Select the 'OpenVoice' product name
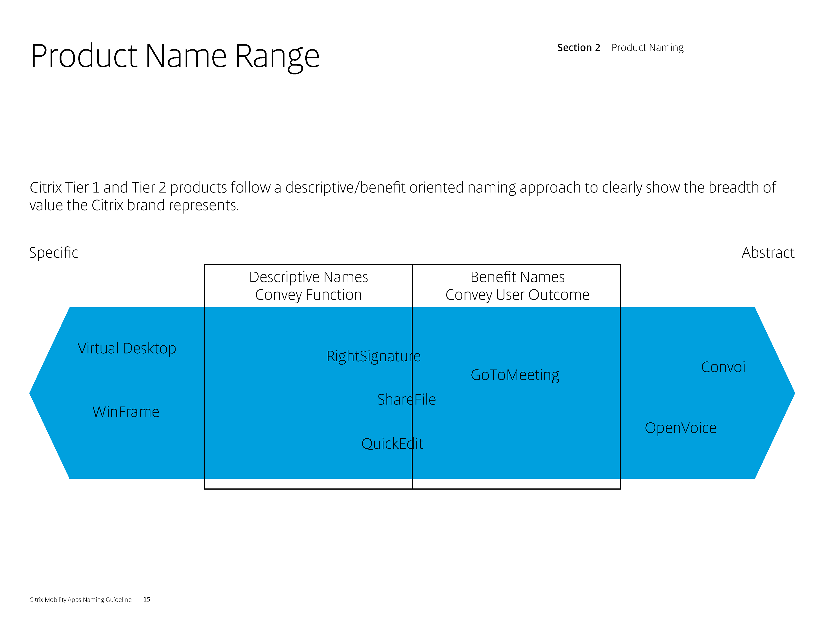 [x=681, y=428]
